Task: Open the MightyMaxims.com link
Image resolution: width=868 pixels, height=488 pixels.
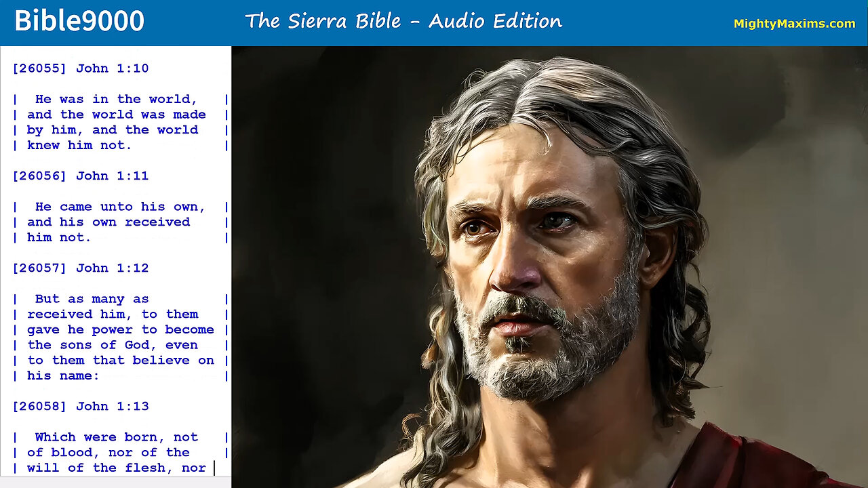Action: pos(794,24)
